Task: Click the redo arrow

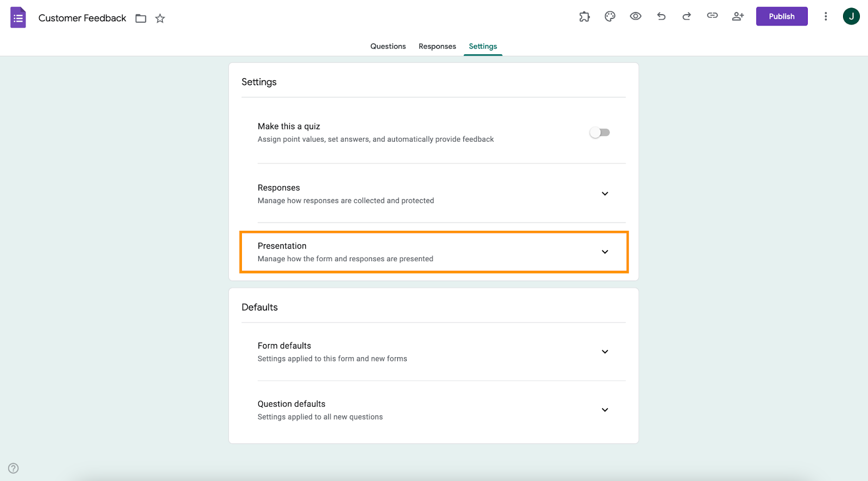Action: click(x=686, y=16)
